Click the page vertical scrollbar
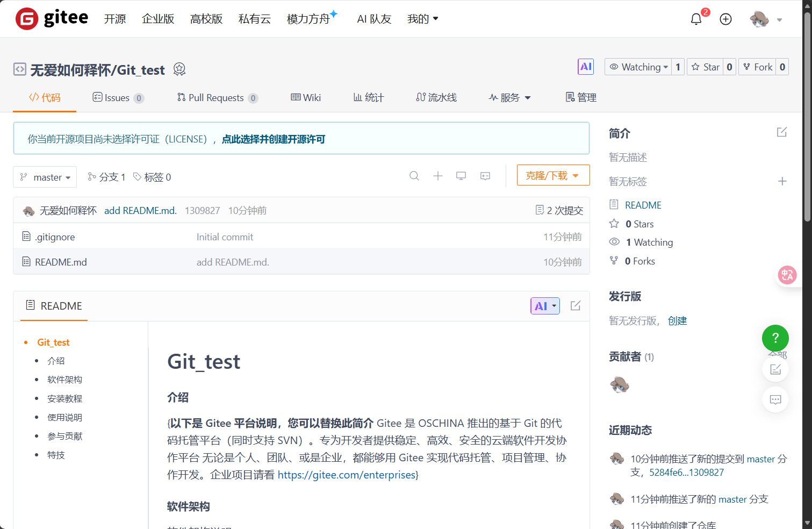Viewport: 812px width, 529px height. coord(807,116)
